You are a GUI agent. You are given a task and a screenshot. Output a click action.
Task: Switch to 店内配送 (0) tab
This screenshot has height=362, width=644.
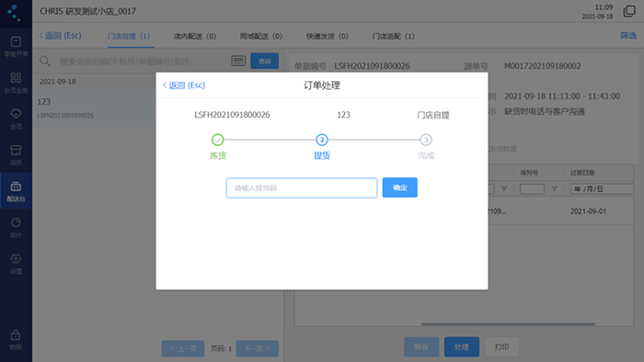pos(195,36)
